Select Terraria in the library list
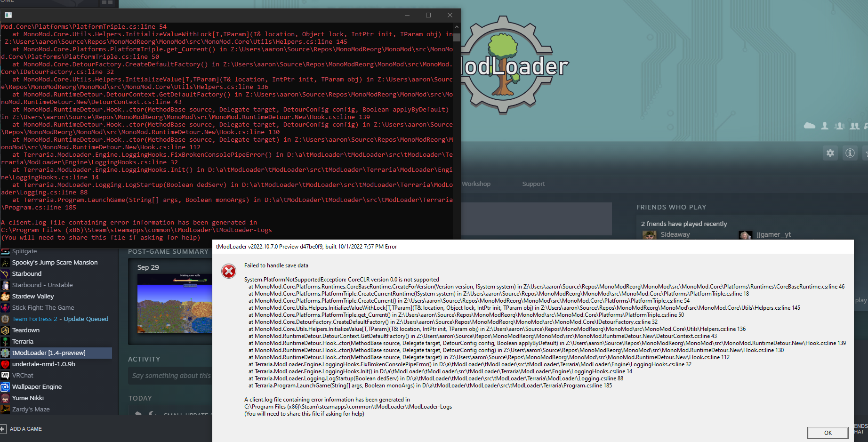 point(23,342)
